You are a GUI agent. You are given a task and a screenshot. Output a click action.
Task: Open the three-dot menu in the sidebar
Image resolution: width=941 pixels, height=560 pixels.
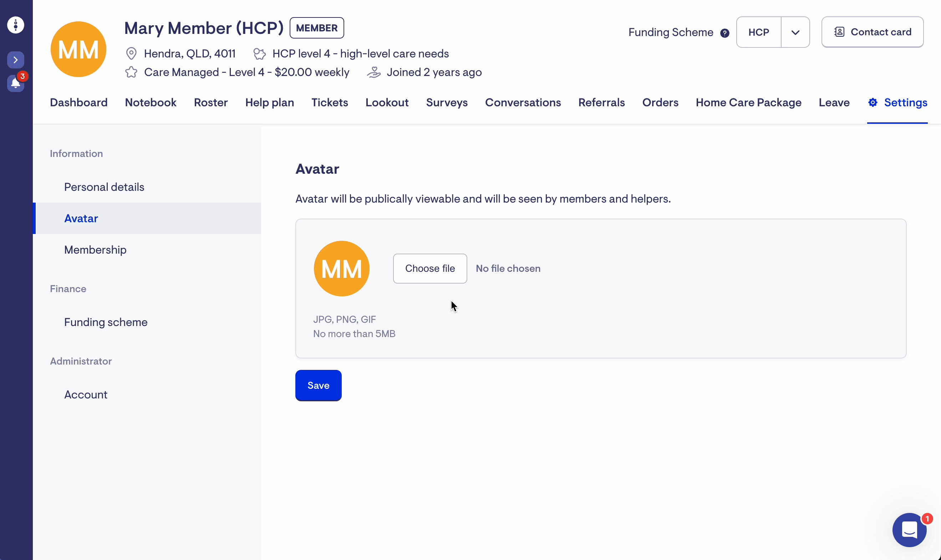[x=15, y=25]
